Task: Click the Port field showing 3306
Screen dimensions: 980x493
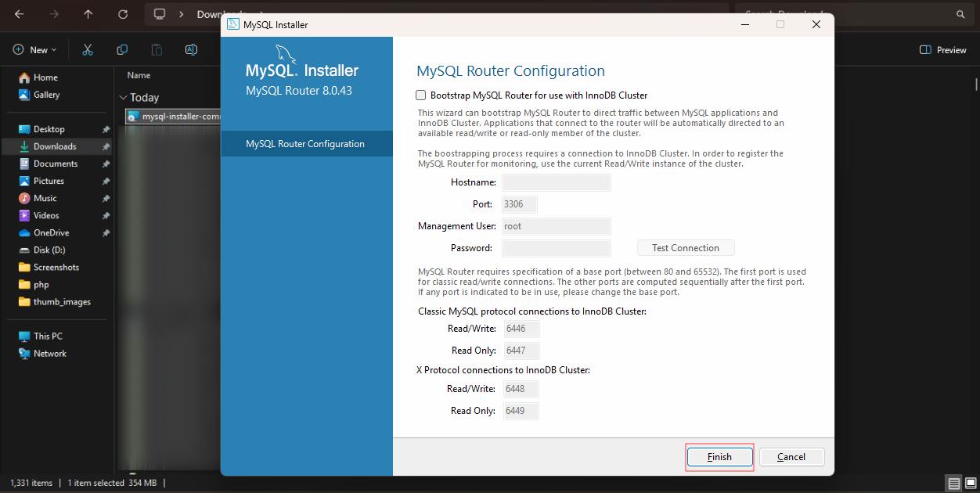Action: tap(520, 204)
